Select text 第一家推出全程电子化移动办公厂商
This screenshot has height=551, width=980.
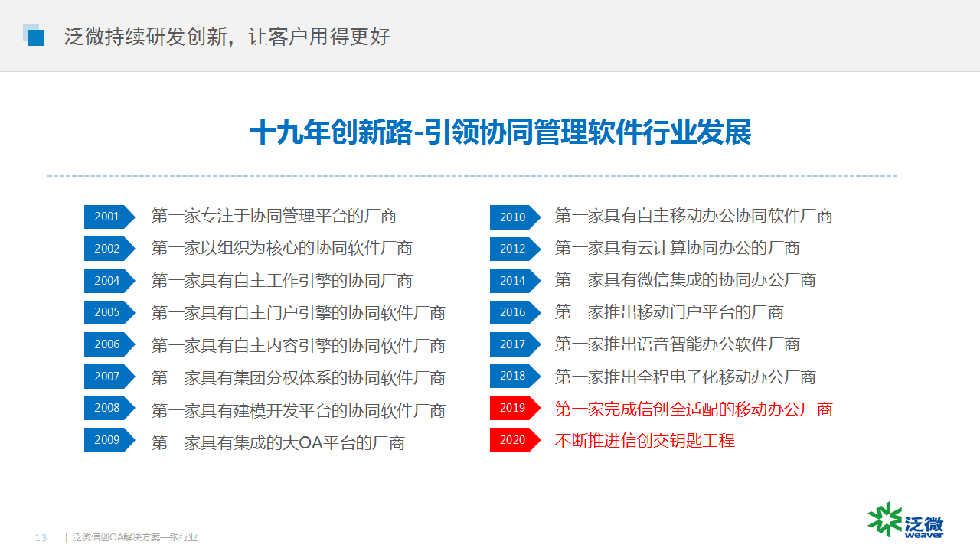[685, 377]
